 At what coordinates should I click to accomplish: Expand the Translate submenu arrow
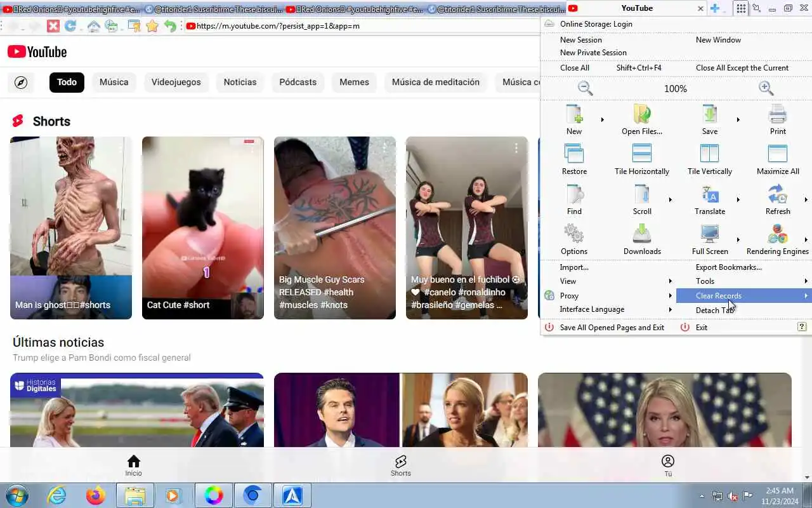738,199
